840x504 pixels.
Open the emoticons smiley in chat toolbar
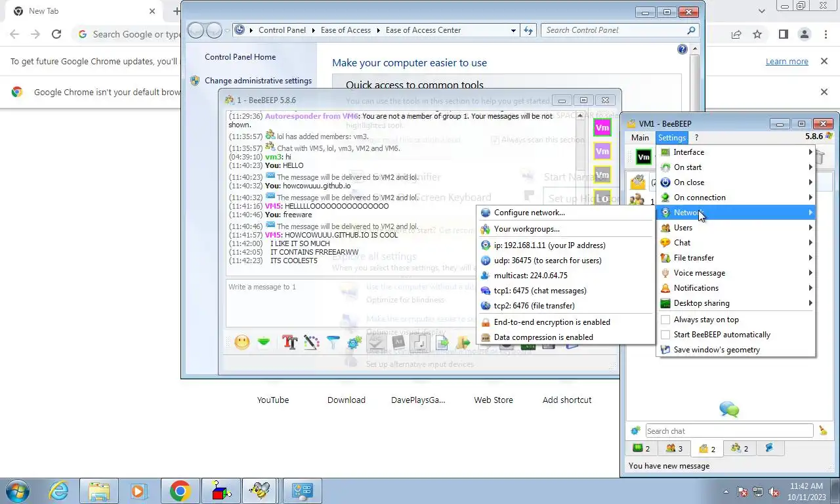(242, 342)
